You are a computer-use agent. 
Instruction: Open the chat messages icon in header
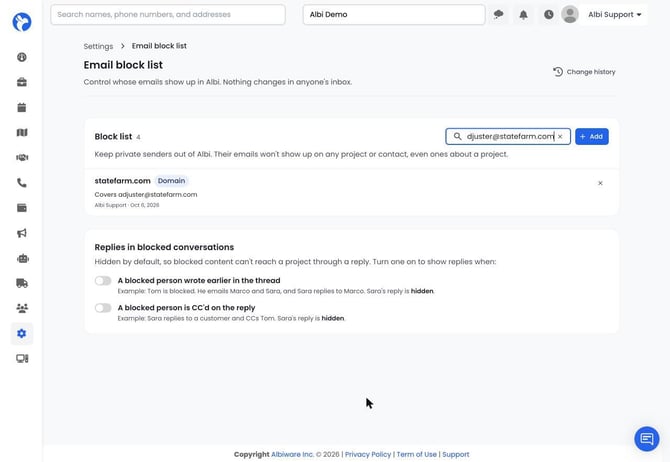click(x=498, y=15)
